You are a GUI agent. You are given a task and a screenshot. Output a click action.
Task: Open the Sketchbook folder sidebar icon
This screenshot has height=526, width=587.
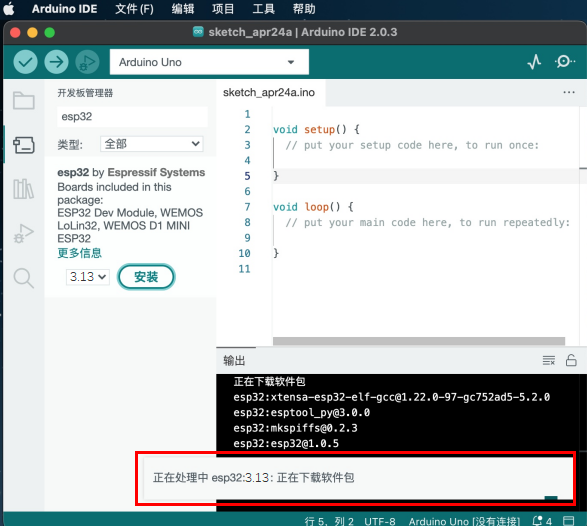click(x=24, y=100)
